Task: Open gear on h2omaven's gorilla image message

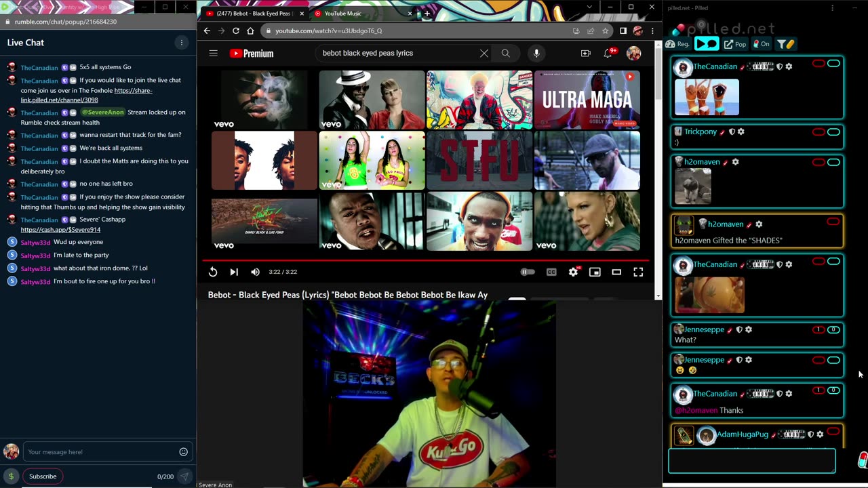Action: coord(735,162)
